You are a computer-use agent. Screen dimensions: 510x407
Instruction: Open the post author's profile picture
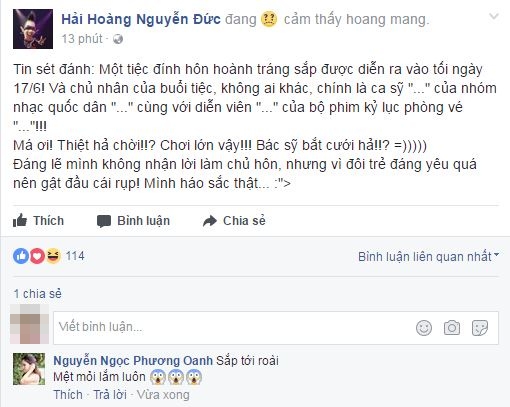point(33,29)
